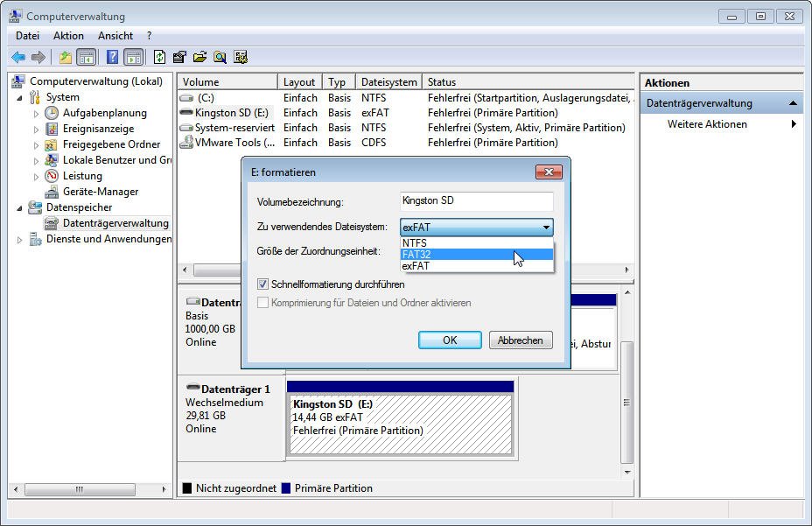Click the Komprimierung für Dateien checkbox
Screen dimensions: 812x526
click(262, 303)
